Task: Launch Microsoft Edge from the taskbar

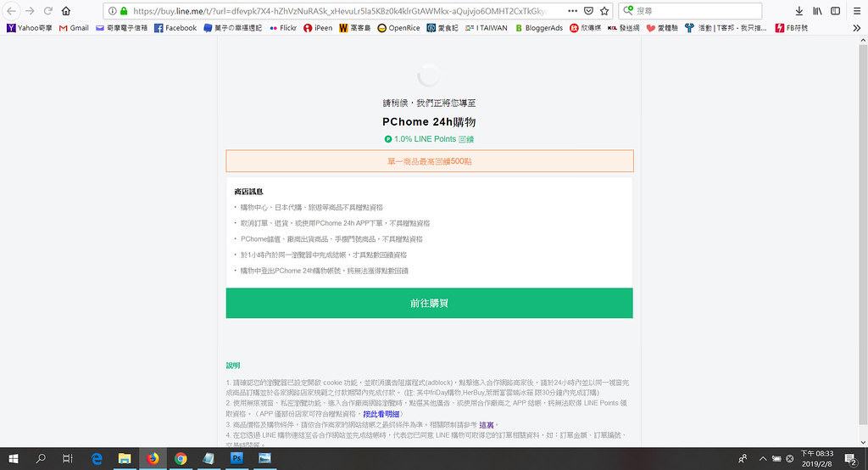Action: click(97, 458)
